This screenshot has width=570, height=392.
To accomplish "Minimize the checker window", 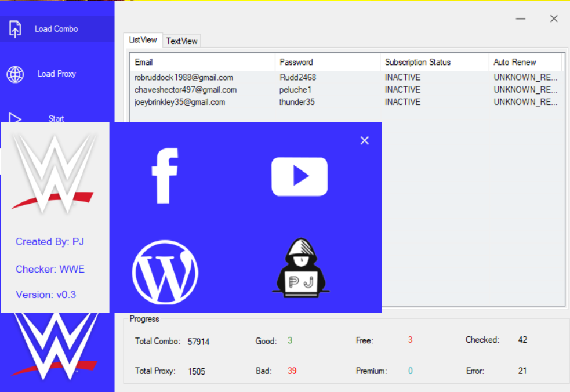I will pyautogui.click(x=521, y=19).
